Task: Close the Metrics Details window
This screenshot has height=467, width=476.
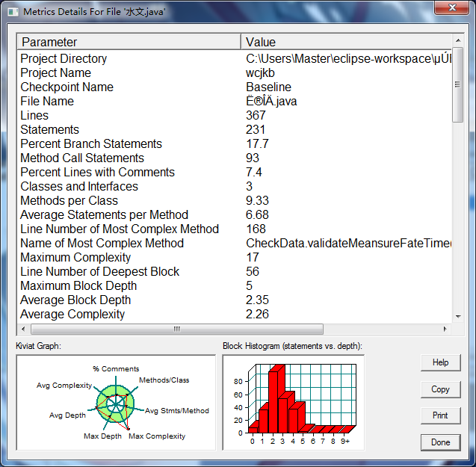Action: [x=452, y=7]
